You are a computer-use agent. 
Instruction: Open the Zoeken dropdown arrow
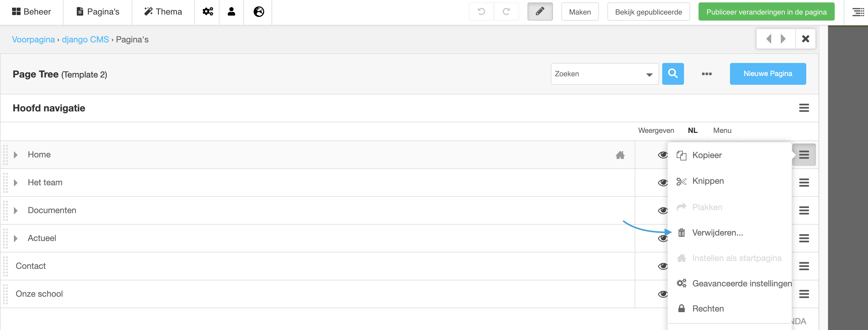[x=649, y=74]
